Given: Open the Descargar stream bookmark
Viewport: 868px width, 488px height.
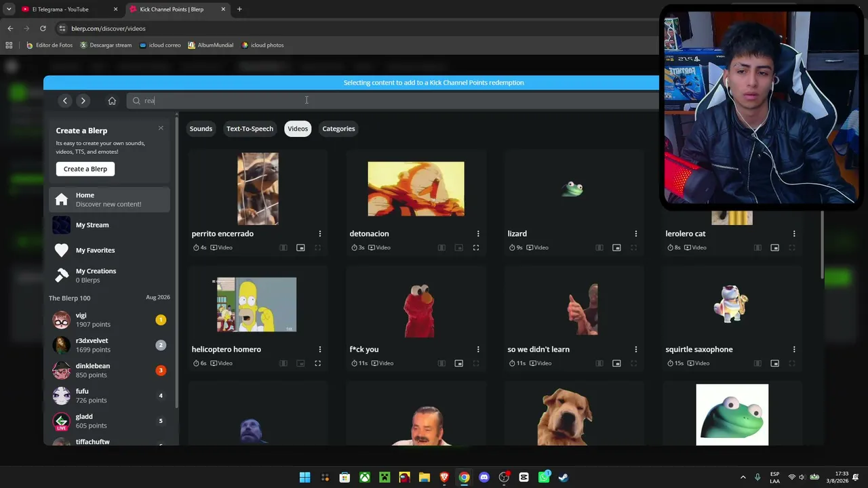Looking at the screenshot, I should [106, 45].
